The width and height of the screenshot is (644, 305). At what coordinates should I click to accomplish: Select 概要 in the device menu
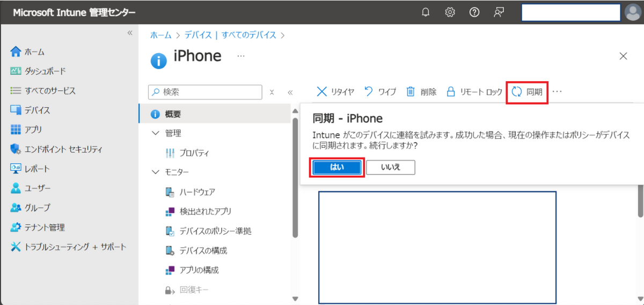click(x=215, y=114)
